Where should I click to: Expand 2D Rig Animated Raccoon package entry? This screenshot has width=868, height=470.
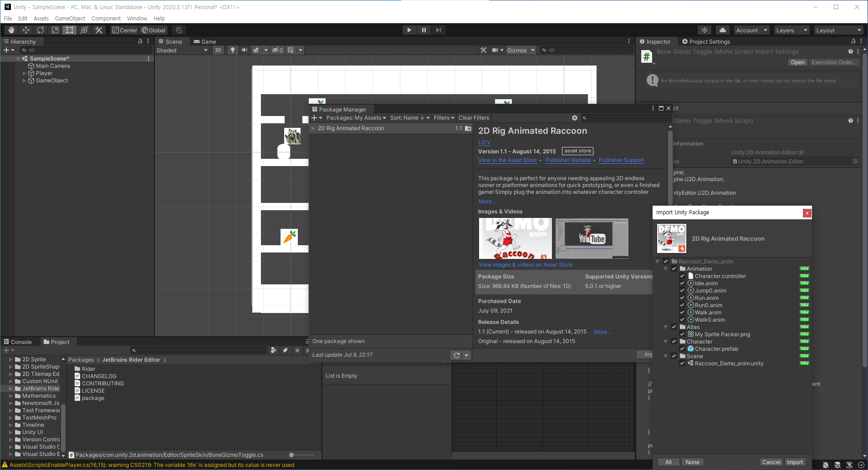(x=313, y=128)
